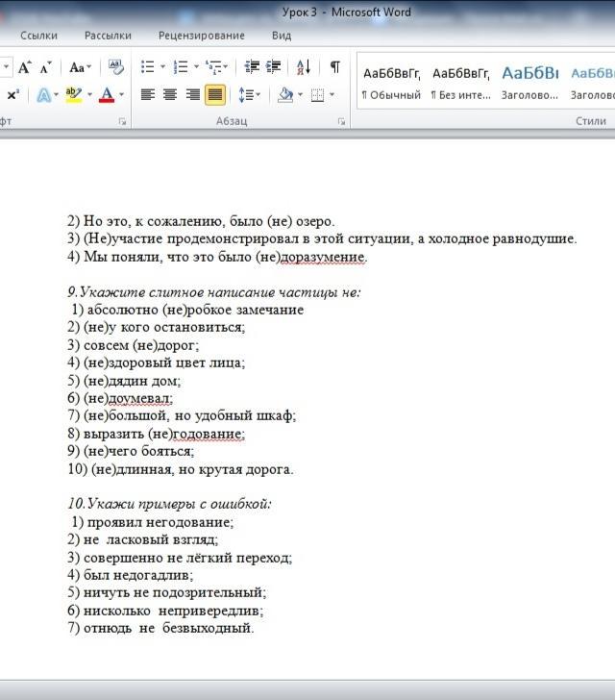The image size is (615, 700).
Task: Start a numbered list
Action: tap(181, 67)
